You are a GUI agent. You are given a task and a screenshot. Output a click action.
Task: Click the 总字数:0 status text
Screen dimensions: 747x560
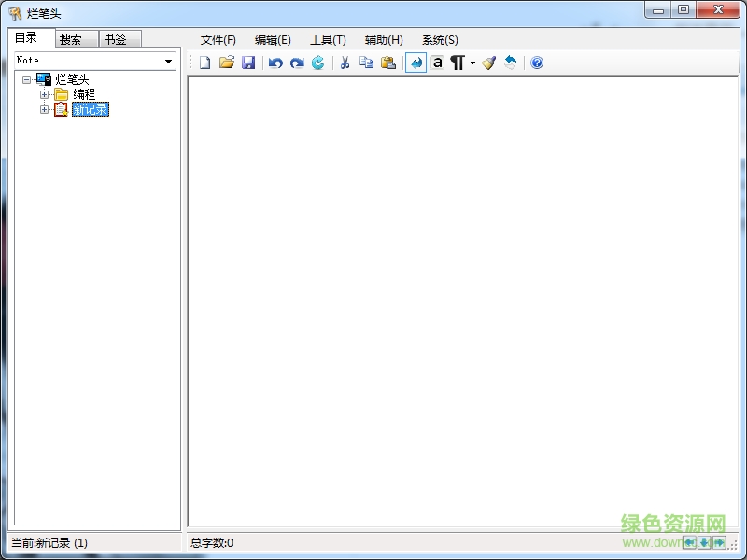[x=212, y=543]
